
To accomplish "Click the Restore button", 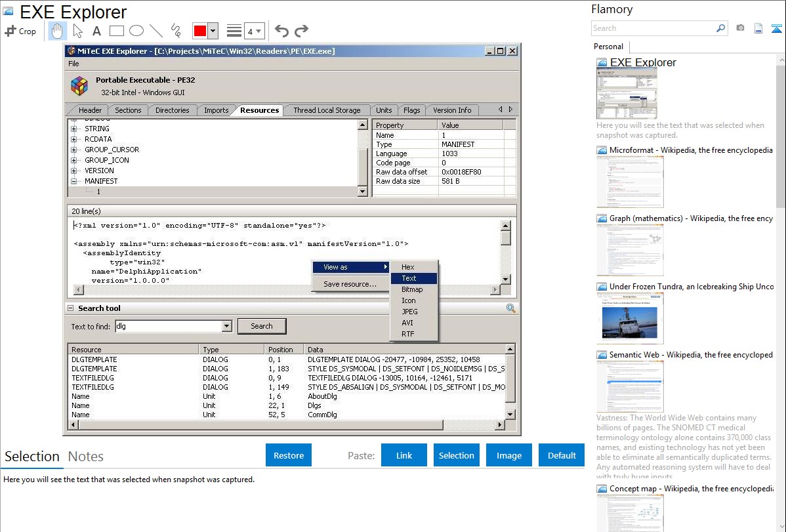I will (289, 455).
